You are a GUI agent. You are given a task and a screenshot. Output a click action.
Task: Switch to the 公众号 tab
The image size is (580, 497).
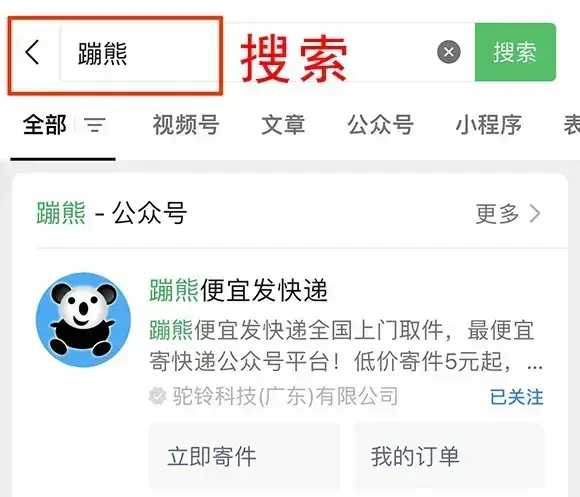click(381, 125)
